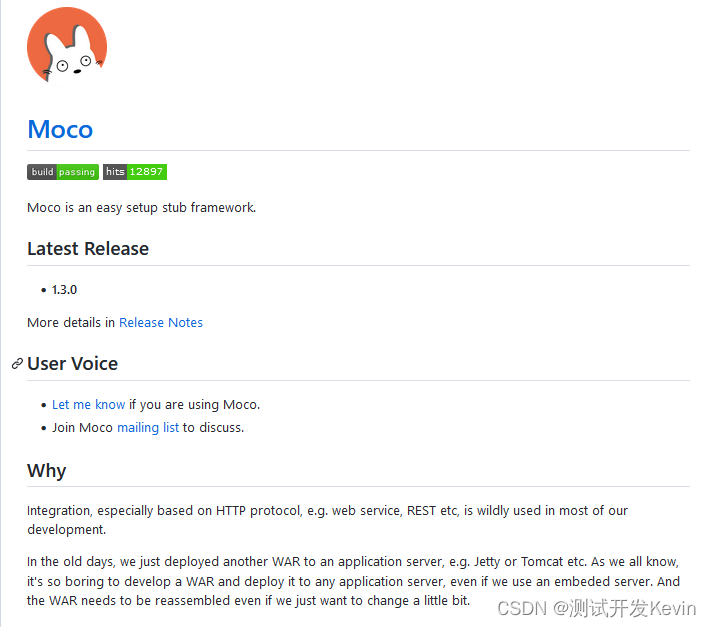Screen dimensions: 711x627
Task: Click the build passing badge
Action: point(62,172)
